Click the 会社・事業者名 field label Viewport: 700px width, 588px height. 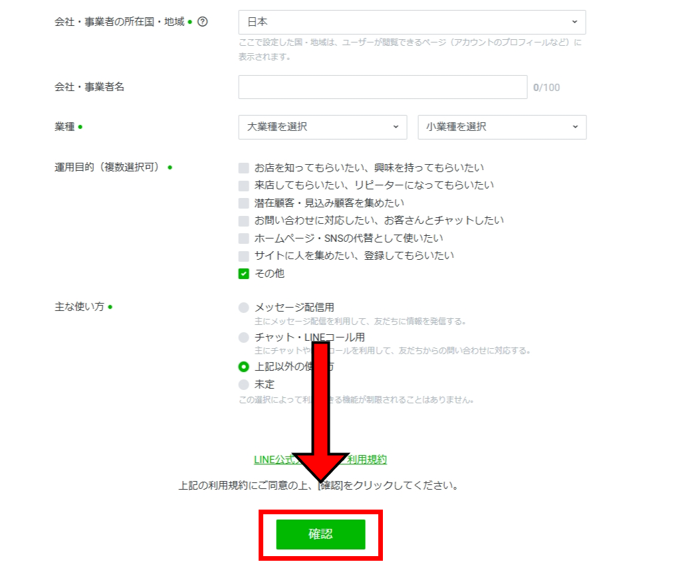(x=89, y=87)
